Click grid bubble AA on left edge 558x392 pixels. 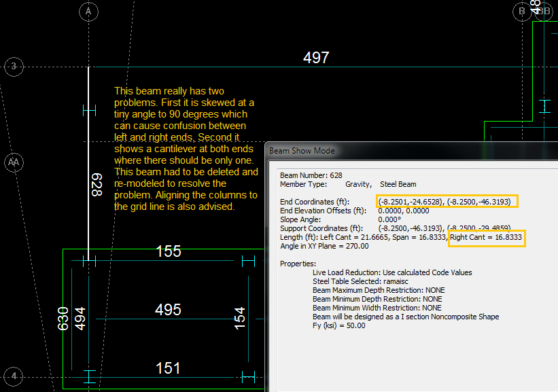13,163
